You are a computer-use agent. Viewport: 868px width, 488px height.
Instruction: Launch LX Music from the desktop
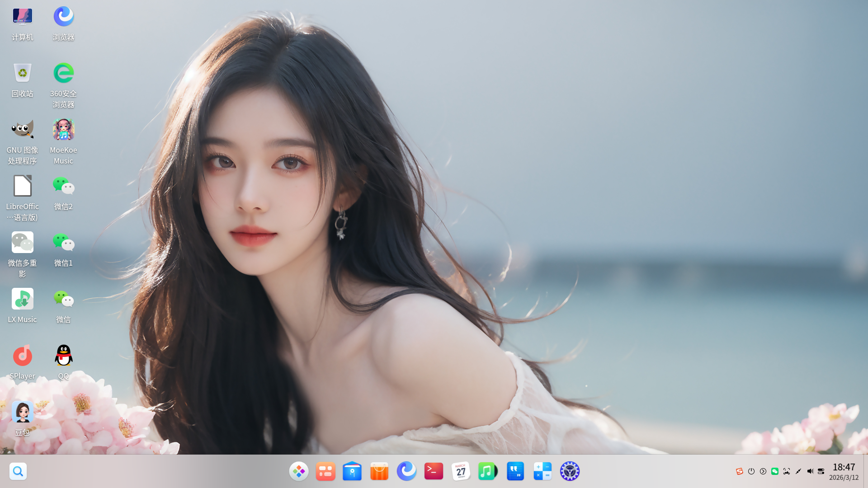tap(22, 299)
